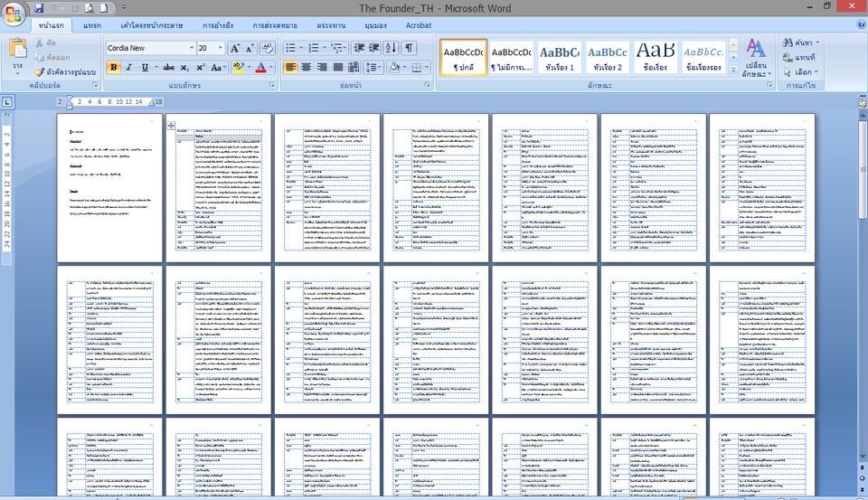The image size is (868, 500).
Task: Open the การอ้างอิง (References) tab
Action: pyautogui.click(x=218, y=25)
